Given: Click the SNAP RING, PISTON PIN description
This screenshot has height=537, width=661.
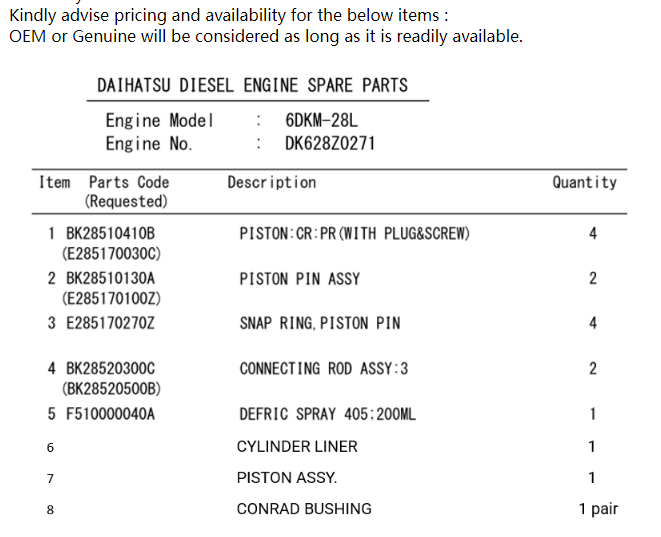Looking at the screenshot, I should pos(320,323).
